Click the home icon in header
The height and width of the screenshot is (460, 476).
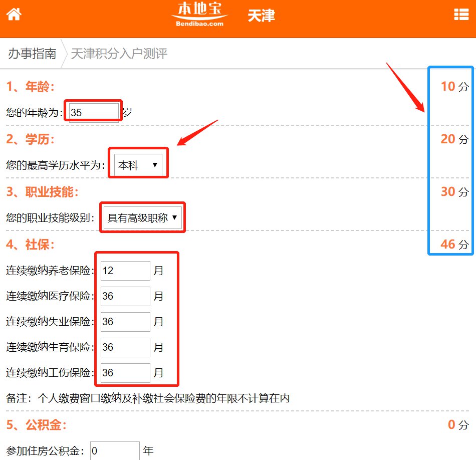(14, 15)
